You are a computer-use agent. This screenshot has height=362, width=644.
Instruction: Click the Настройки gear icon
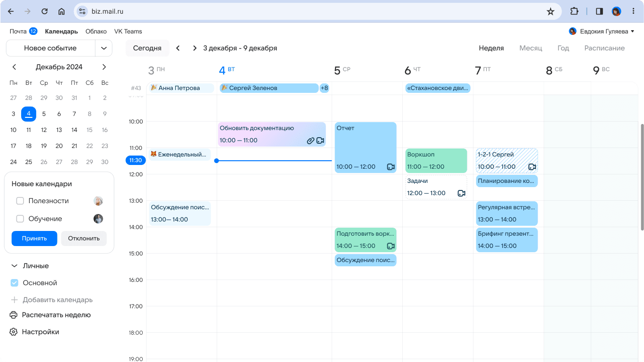pos(14,332)
